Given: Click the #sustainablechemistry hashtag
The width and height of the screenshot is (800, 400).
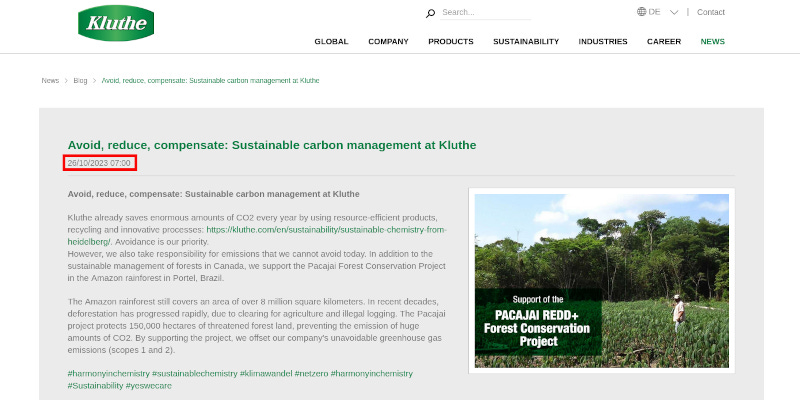Looking at the screenshot, I should pos(195,373).
